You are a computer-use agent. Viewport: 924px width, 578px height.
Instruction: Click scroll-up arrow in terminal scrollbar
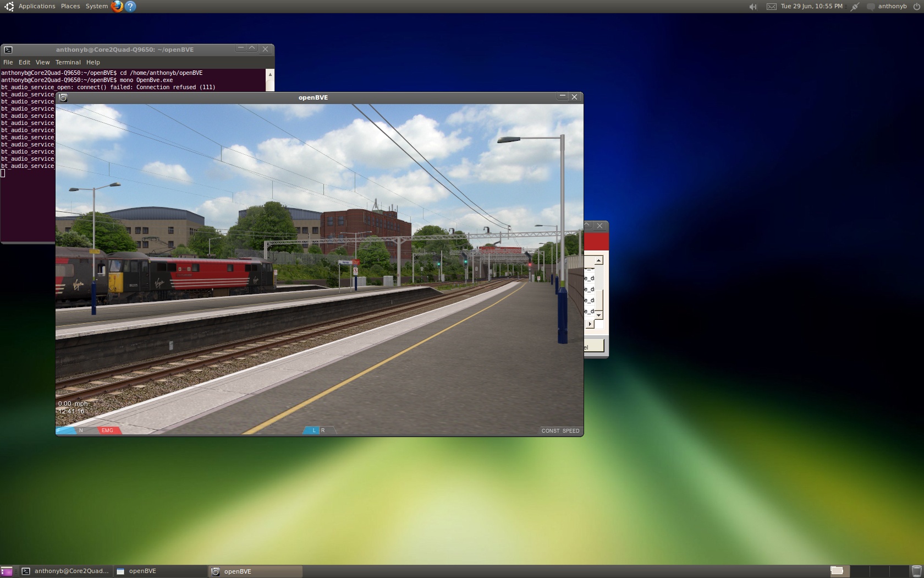pos(270,74)
